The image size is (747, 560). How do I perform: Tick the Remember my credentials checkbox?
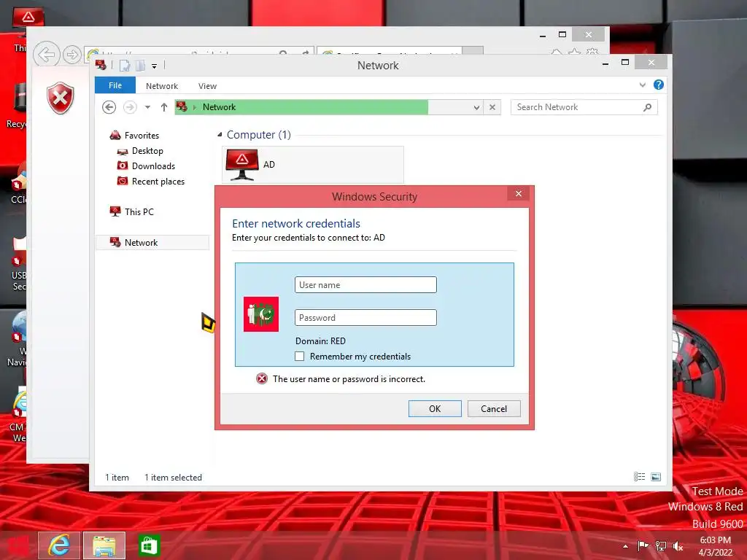click(x=299, y=356)
